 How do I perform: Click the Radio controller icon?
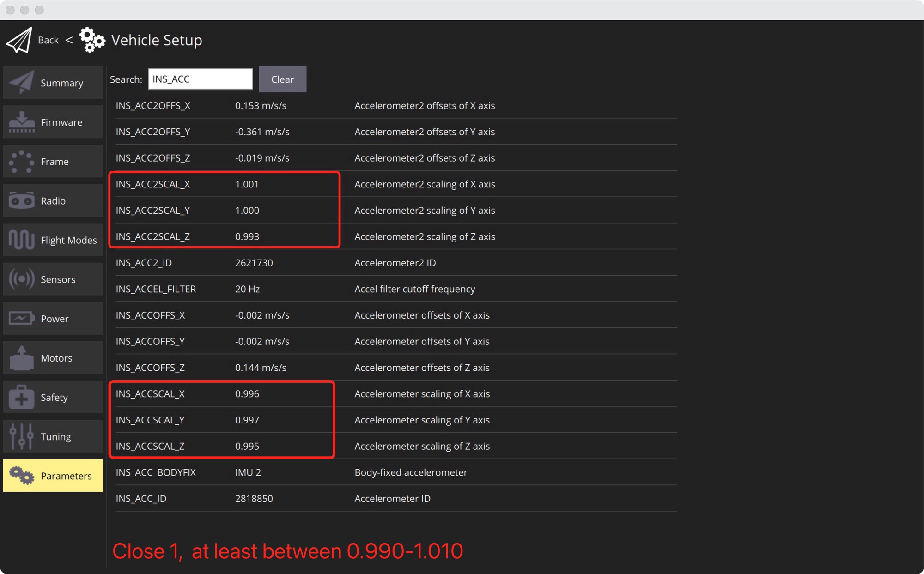pos(22,200)
